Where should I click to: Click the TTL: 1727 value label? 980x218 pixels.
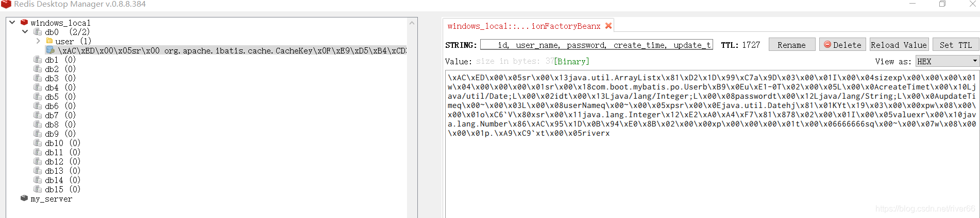point(740,45)
